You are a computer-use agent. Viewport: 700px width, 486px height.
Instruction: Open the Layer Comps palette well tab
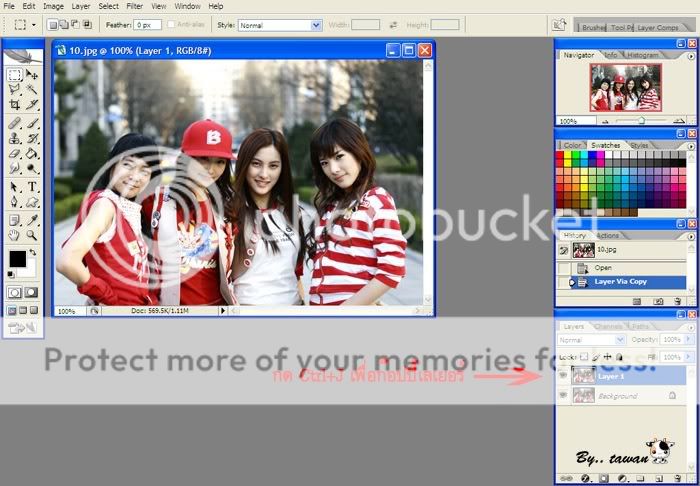point(657,28)
